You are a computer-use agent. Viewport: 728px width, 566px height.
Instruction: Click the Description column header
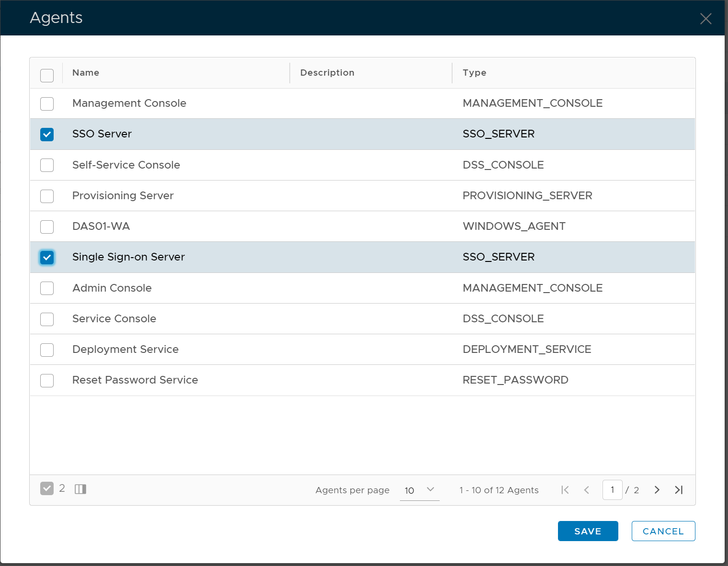[327, 73]
